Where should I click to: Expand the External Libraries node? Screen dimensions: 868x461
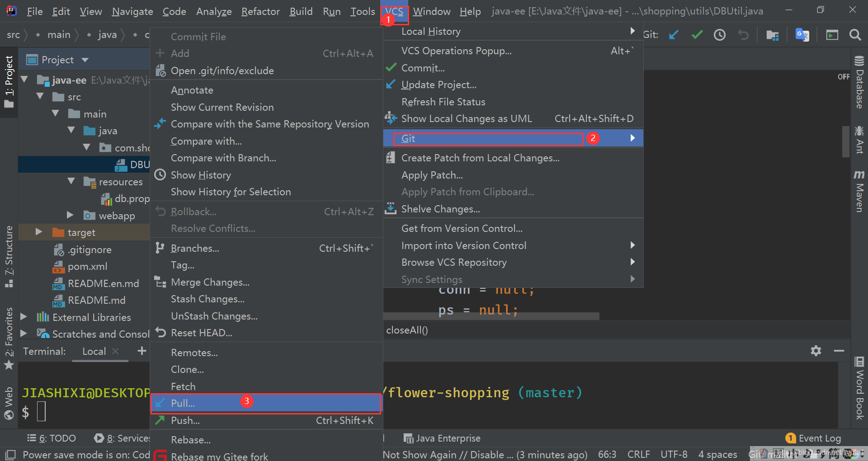tap(24, 316)
